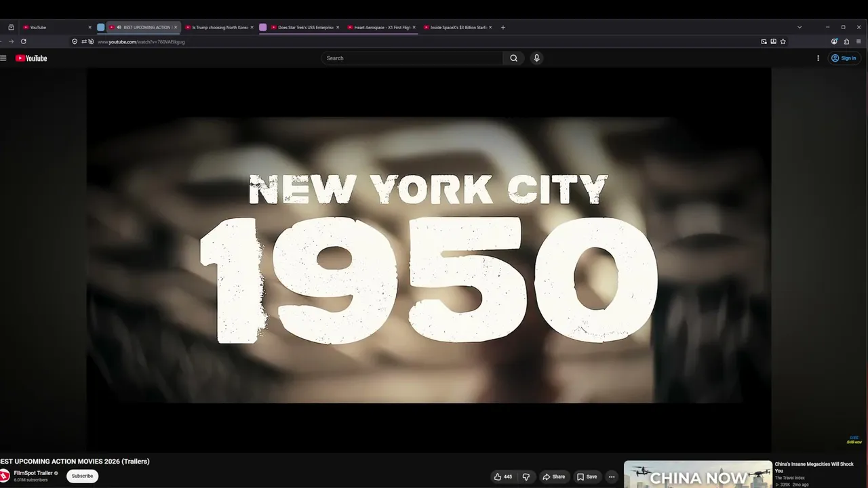868x488 pixels.
Task: Select the BEST UPCOMING ACTION tab
Action: click(x=144, y=27)
